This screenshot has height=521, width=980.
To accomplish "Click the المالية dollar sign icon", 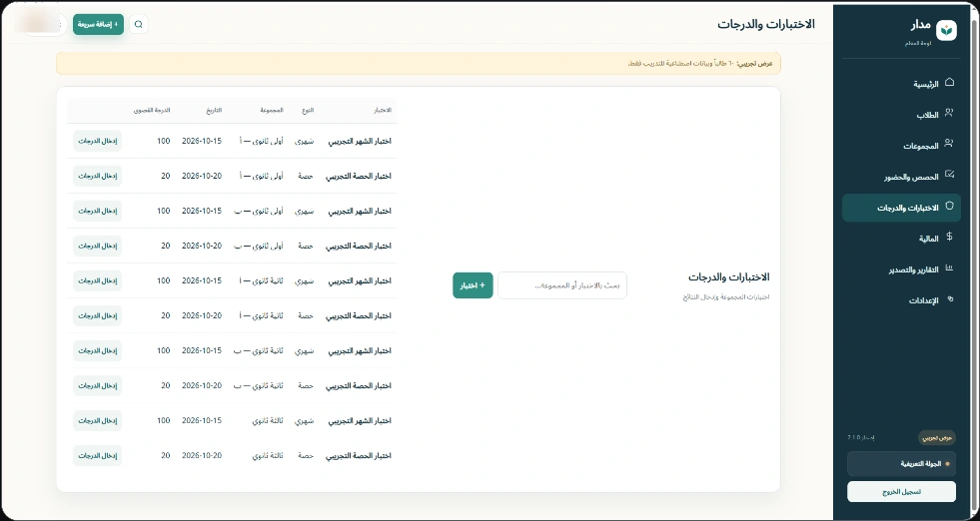I will tap(949, 237).
